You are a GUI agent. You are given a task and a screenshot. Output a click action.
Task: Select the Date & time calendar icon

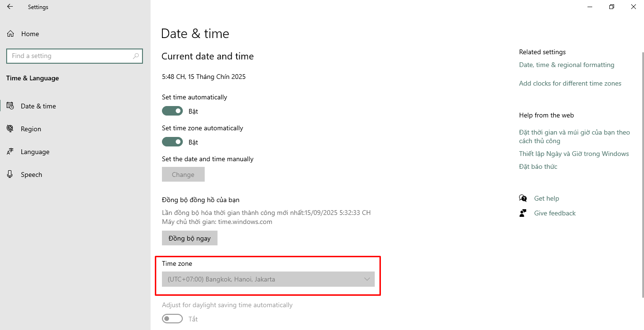pyautogui.click(x=10, y=106)
